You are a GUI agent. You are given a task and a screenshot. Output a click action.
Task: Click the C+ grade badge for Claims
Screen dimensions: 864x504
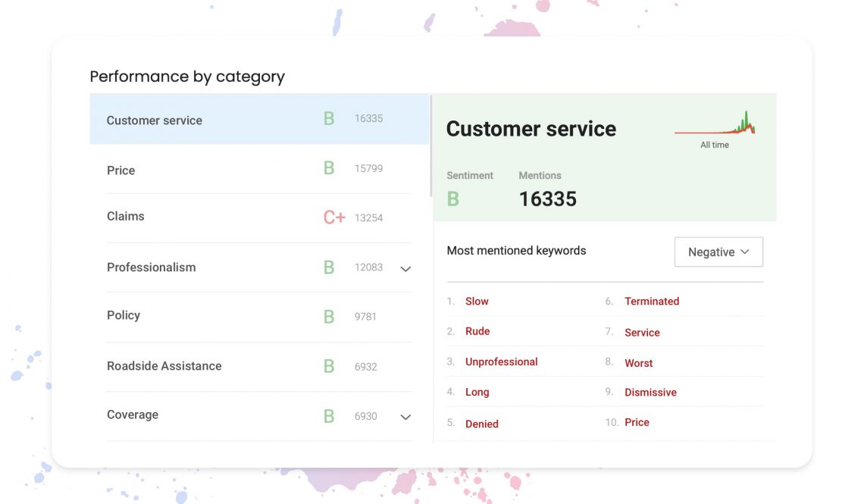tap(333, 217)
